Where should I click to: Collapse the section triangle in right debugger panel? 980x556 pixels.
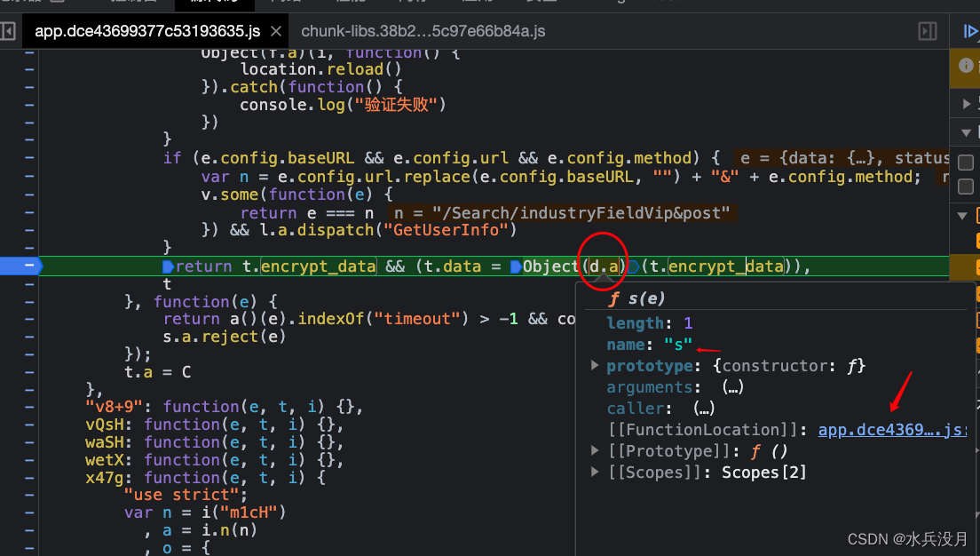(x=966, y=132)
